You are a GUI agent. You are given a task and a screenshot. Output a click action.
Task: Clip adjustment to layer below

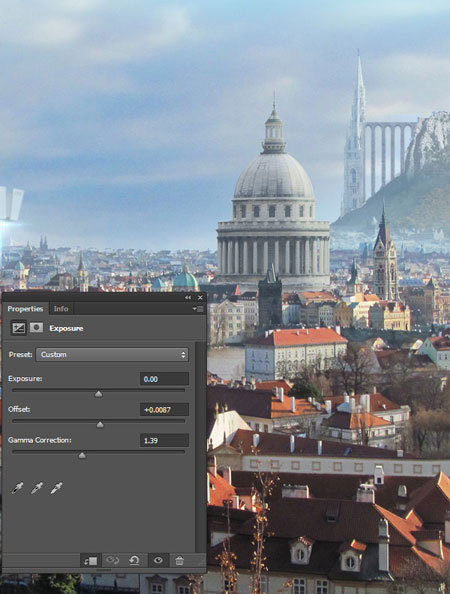[x=91, y=560]
